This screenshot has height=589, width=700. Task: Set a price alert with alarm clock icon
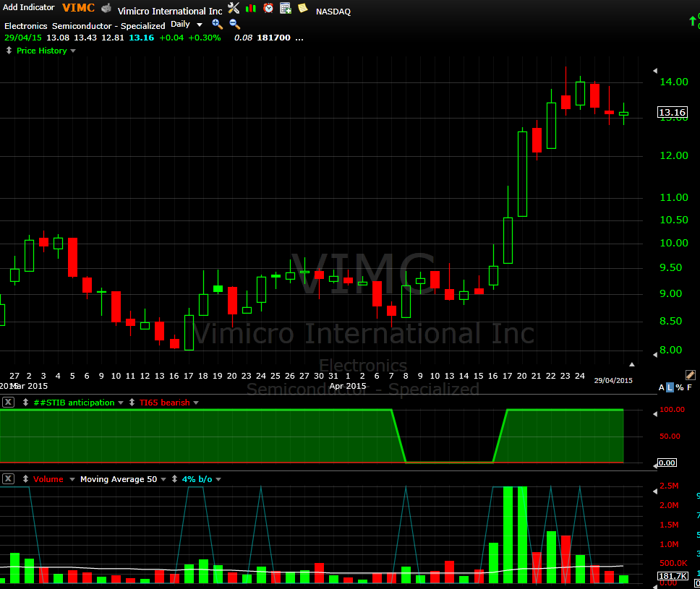268,8
